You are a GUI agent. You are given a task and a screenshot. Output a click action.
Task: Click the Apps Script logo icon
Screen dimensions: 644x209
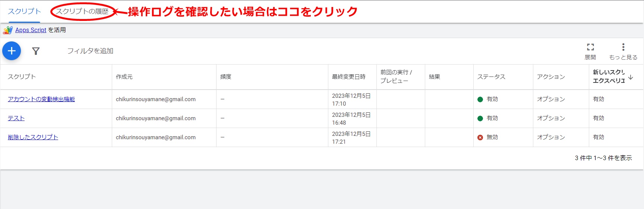[x=8, y=30]
